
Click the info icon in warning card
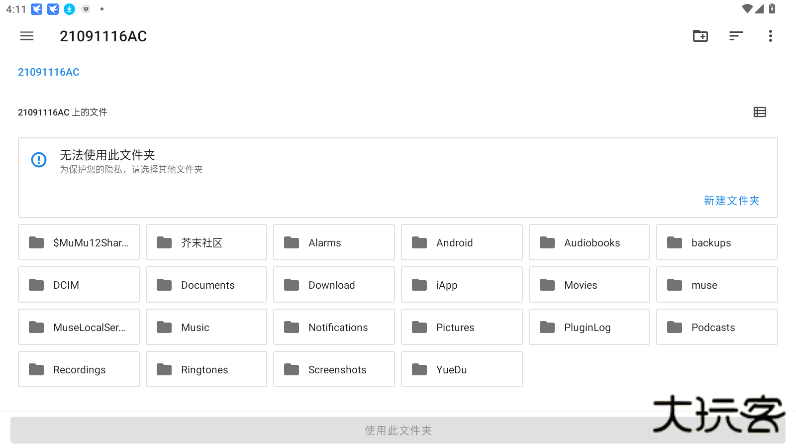tap(39, 159)
